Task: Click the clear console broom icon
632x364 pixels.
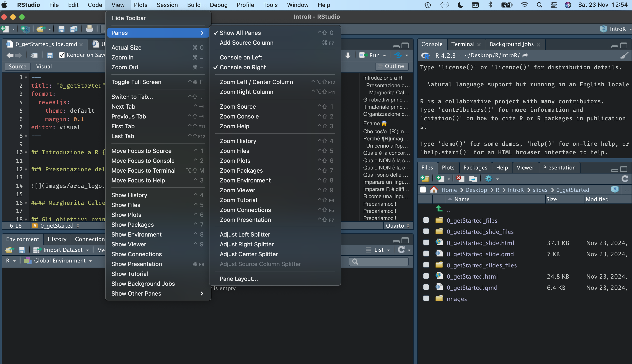Action: 624,55
